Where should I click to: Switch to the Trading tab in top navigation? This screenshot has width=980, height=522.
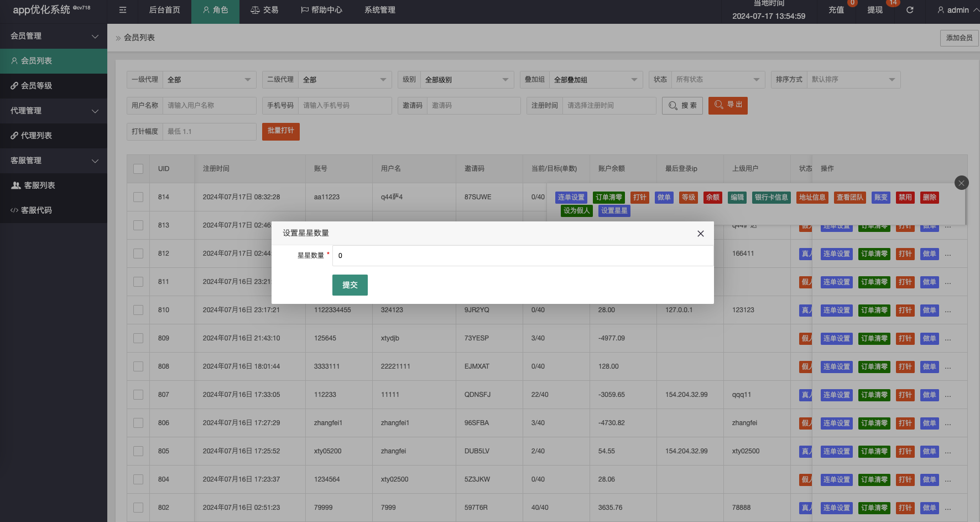pos(264,10)
